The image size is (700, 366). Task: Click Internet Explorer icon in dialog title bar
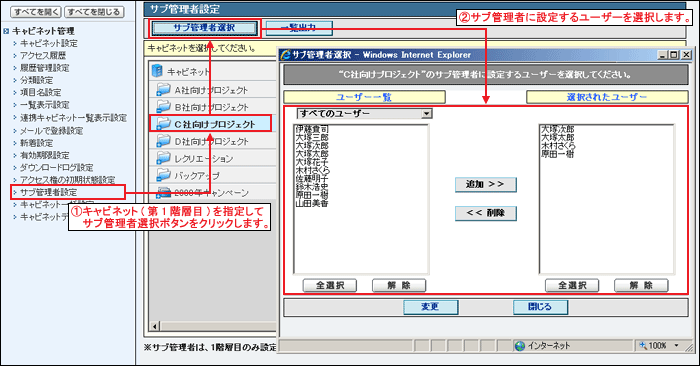pyautogui.click(x=285, y=55)
